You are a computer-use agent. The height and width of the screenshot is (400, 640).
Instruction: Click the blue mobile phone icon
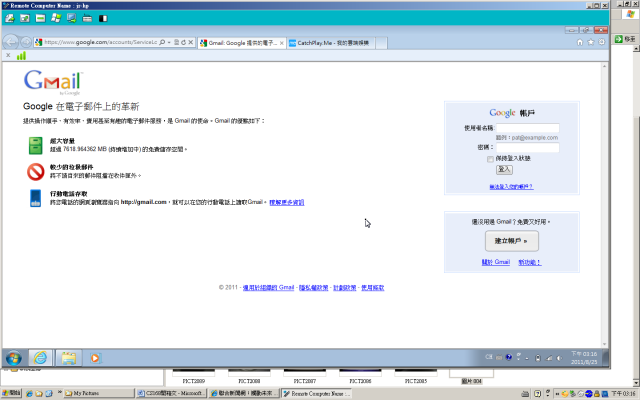36,198
